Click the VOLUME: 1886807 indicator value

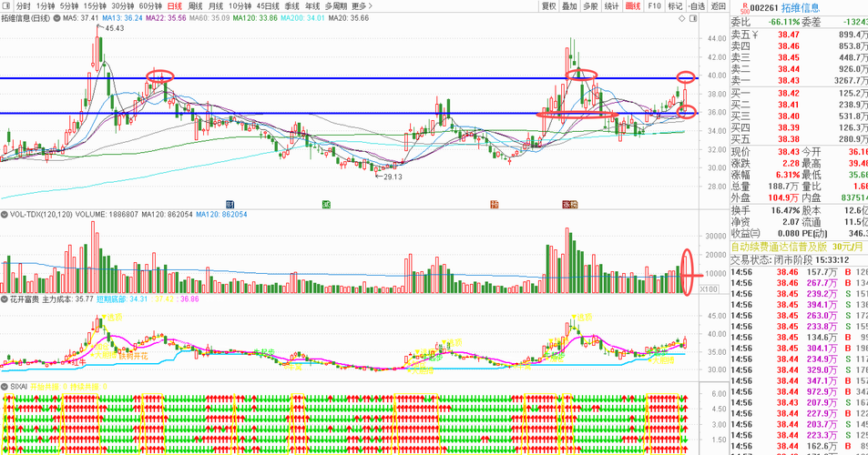107,215
